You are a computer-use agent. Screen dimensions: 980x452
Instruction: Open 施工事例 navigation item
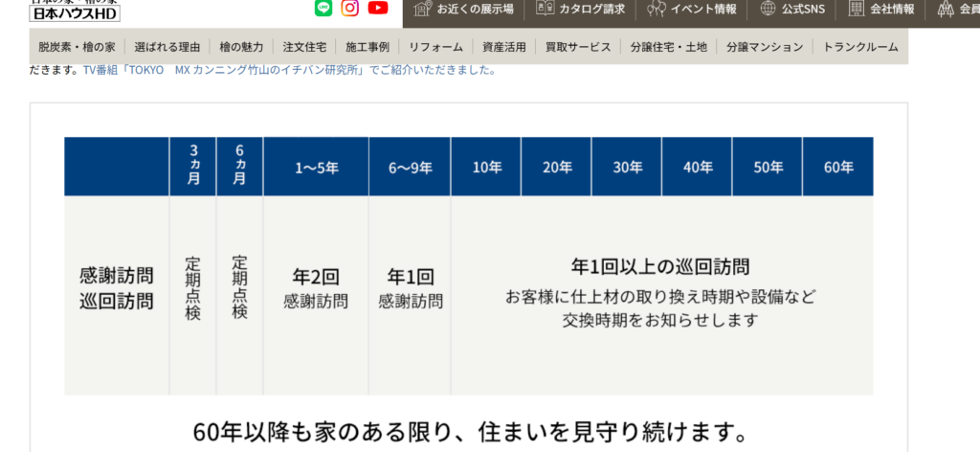pyautogui.click(x=367, y=46)
